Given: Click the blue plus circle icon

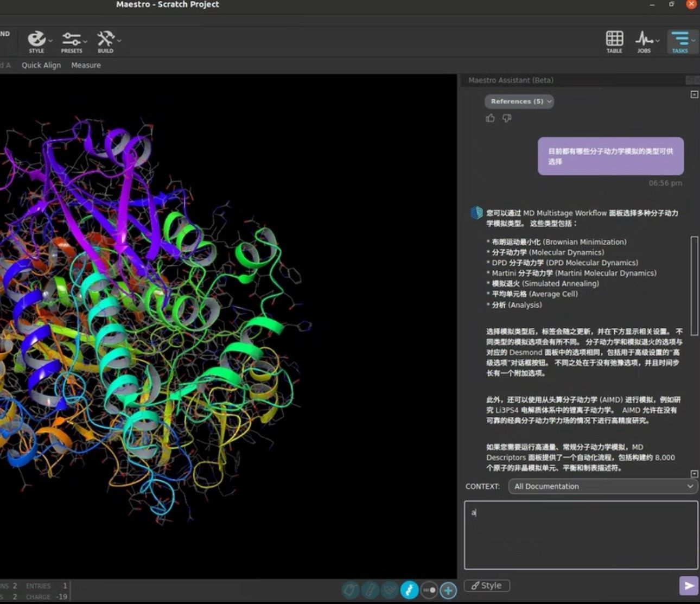Looking at the screenshot, I should pos(448,590).
